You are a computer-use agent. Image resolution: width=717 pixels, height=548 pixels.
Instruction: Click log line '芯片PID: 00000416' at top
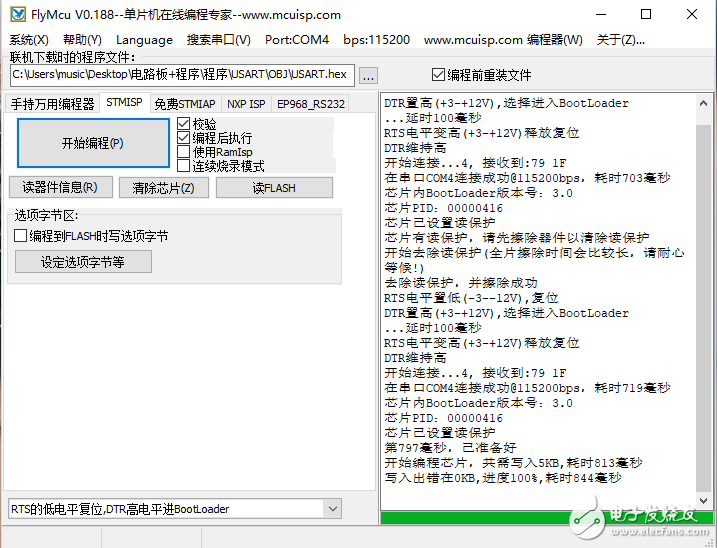(x=444, y=208)
